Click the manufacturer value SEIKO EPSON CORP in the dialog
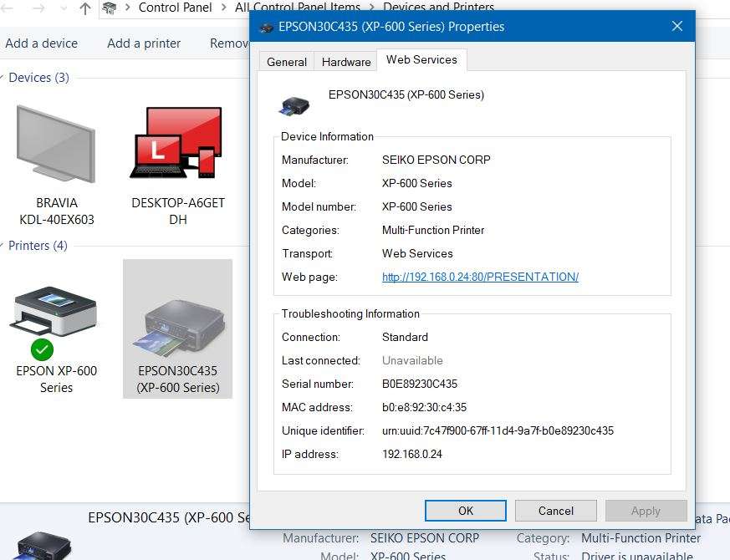The width and height of the screenshot is (730, 560). pyautogui.click(x=436, y=160)
